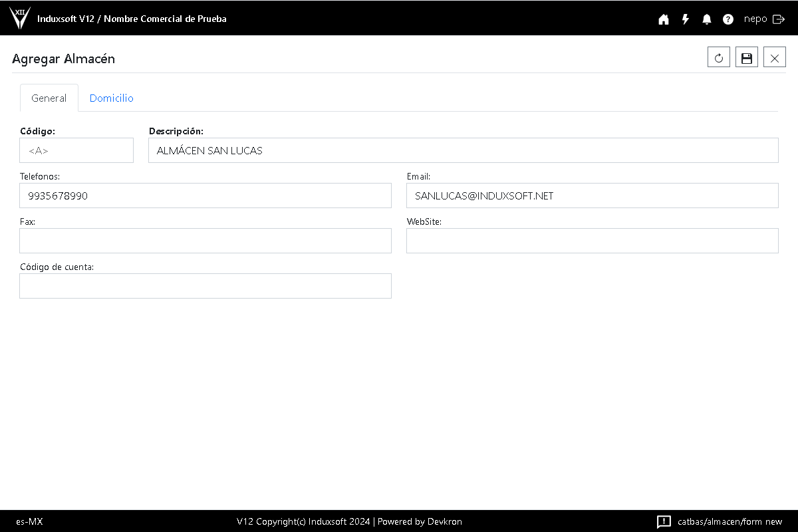Log out using the exit icon
Viewport: 798px width, 532px height.
[x=779, y=19]
